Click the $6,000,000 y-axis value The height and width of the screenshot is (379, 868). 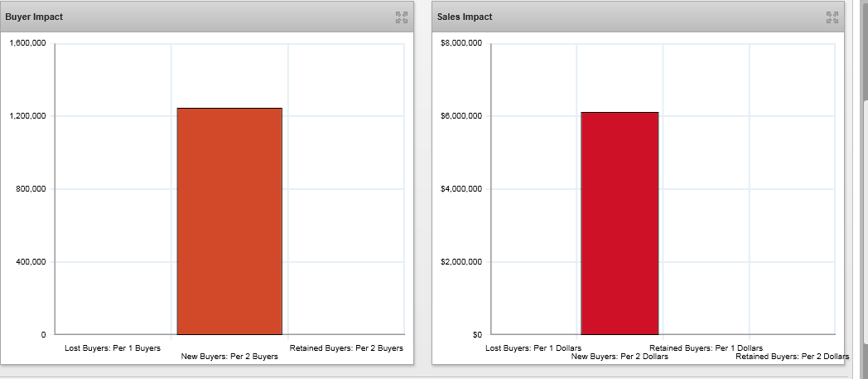pyautogui.click(x=461, y=116)
